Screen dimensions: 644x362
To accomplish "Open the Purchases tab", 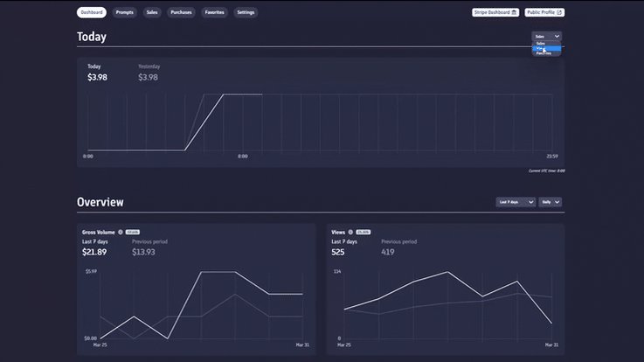I will pyautogui.click(x=181, y=12).
